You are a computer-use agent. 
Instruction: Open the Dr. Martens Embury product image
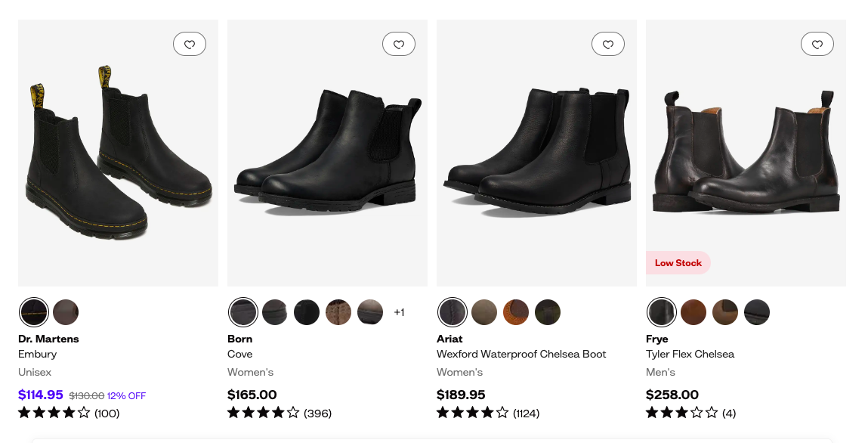pos(118,159)
